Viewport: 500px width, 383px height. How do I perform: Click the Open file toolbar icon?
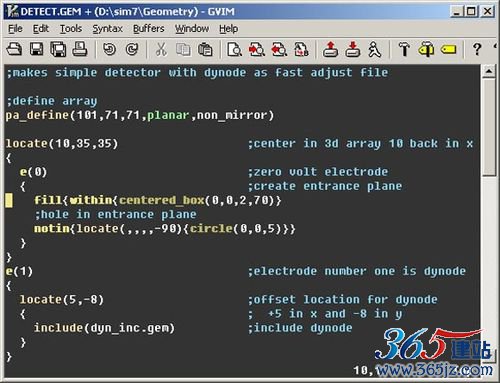(x=14, y=49)
